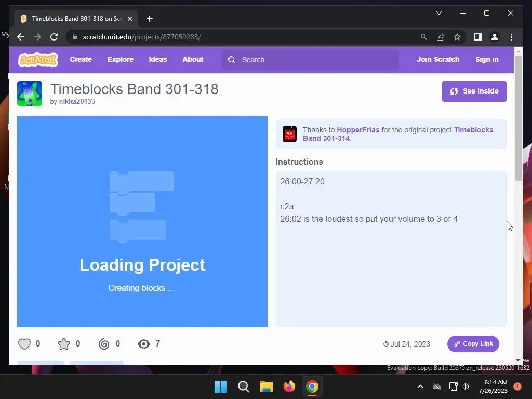The width and height of the screenshot is (532, 399).
Task: Close the Timeblocks Band tab
Action: [x=129, y=19]
